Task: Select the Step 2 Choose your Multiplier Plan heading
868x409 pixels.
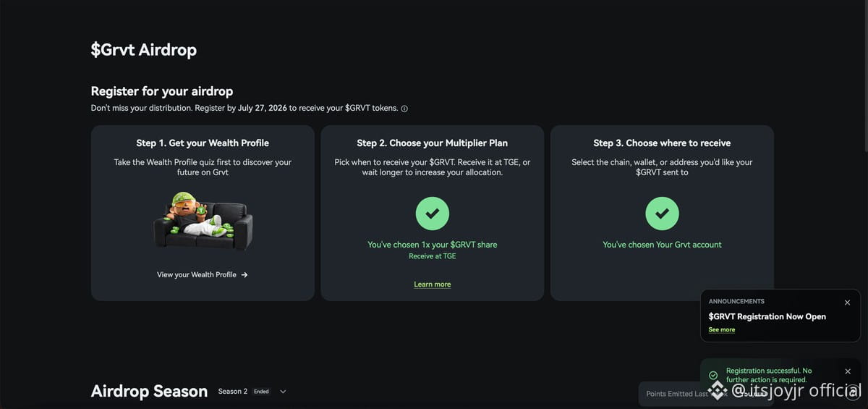Action: [433, 143]
